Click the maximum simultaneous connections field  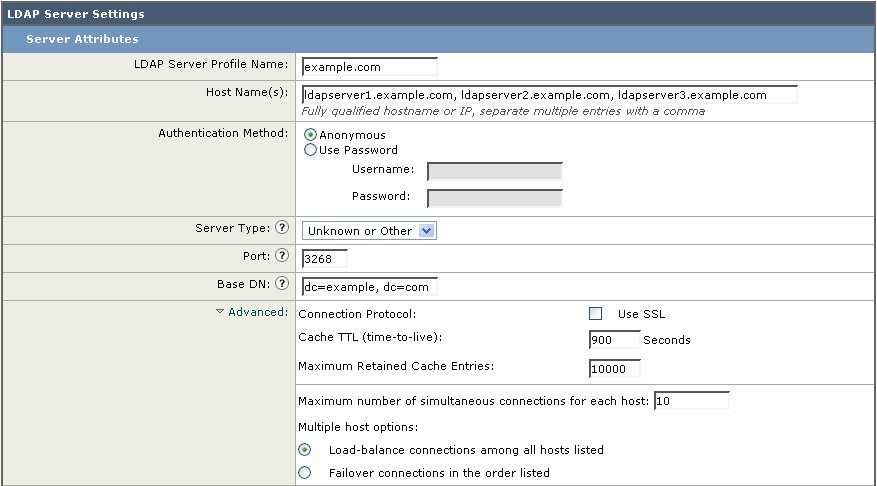(x=691, y=401)
